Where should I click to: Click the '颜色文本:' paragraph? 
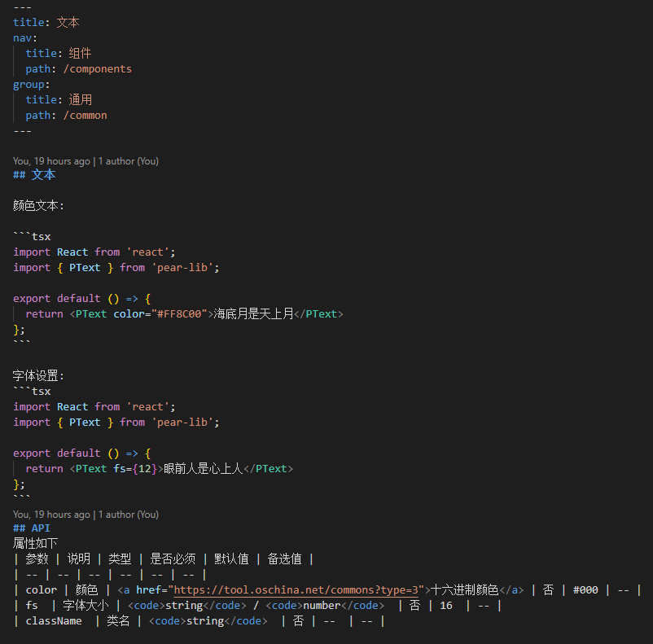click(x=38, y=206)
